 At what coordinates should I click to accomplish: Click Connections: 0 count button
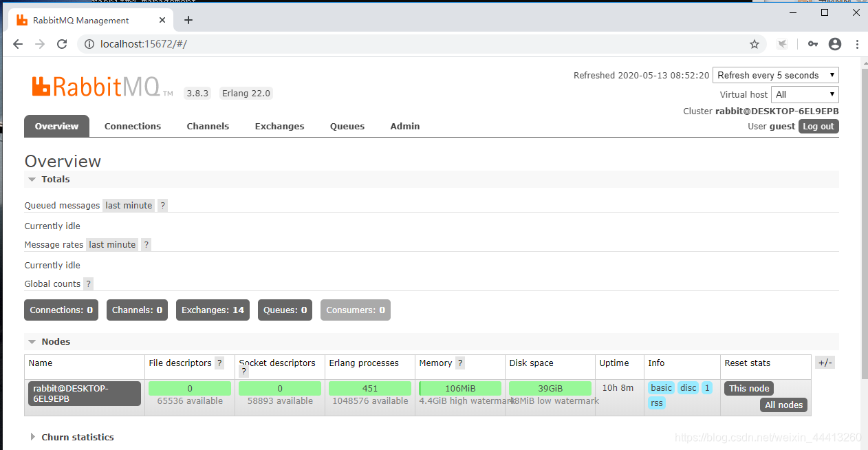pyautogui.click(x=61, y=310)
